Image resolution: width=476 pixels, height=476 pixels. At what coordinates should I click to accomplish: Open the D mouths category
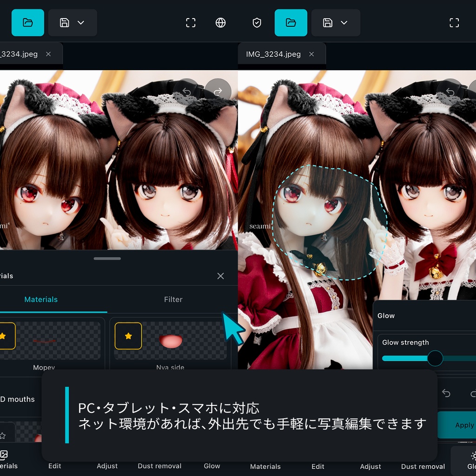tap(17, 399)
